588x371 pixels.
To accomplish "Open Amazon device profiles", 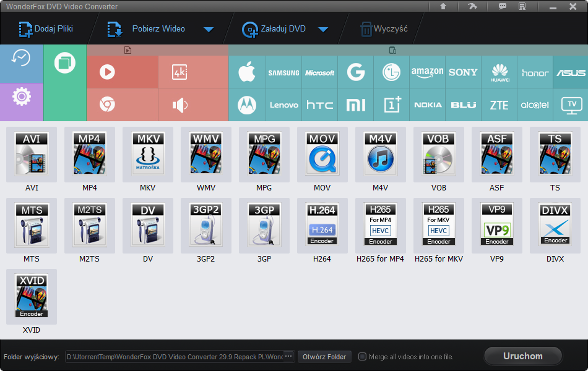I will [x=428, y=72].
